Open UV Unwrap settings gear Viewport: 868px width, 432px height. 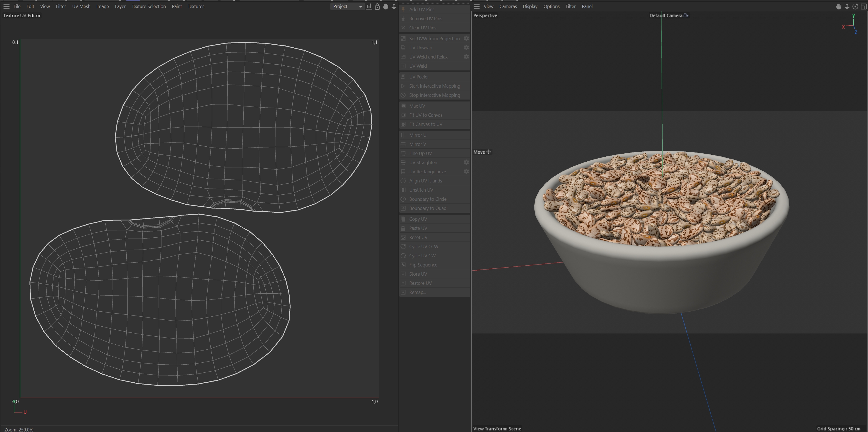(466, 47)
